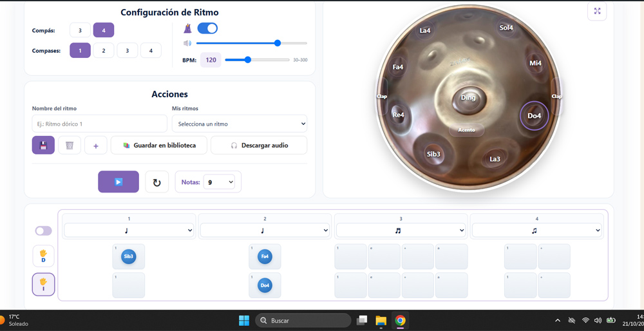This screenshot has width=644, height=331.
Task: Open the Windows Start menu
Action: pyautogui.click(x=244, y=320)
